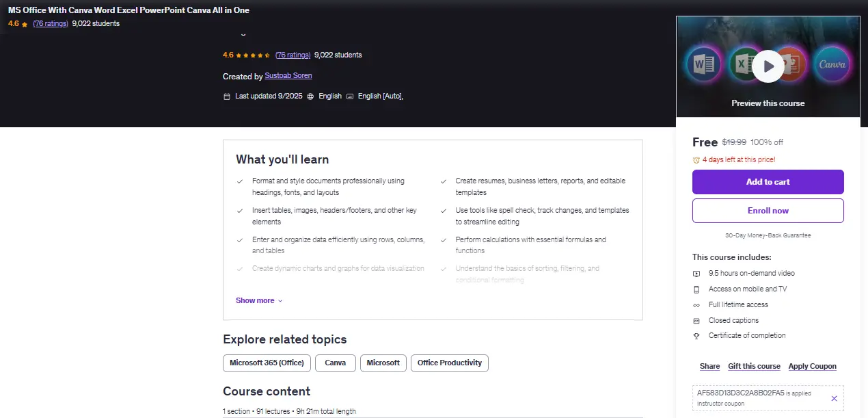Click the crossed-out $19.99 price
The height and width of the screenshot is (418, 868).
coord(734,142)
